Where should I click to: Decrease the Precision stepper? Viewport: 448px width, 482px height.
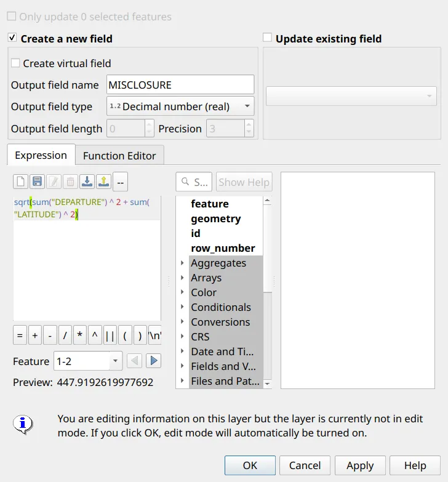(x=249, y=132)
